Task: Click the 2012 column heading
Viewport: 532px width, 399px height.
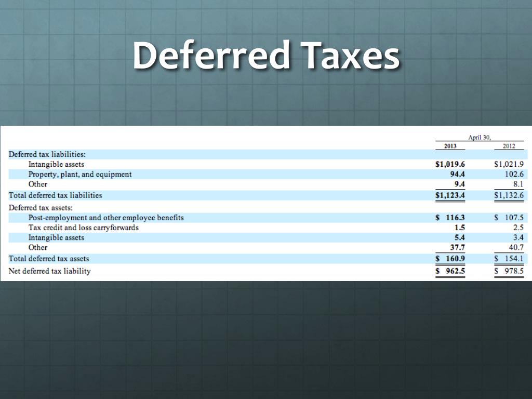Action: click(509, 146)
